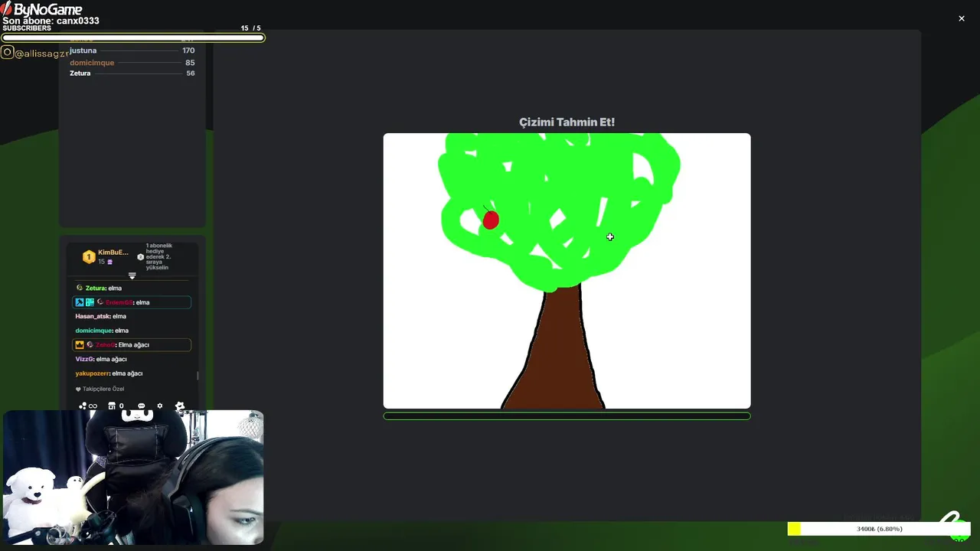This screenshot has height=551, width=980.
Task: Click the KimBuE top gifter name
Action: pyautogui.click(x=113, y=253)
